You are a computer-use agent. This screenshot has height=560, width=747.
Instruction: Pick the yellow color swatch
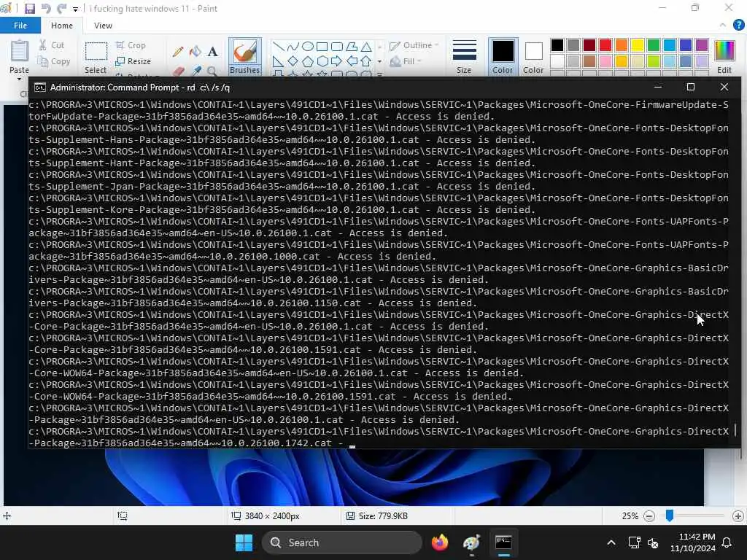(638, 45)
